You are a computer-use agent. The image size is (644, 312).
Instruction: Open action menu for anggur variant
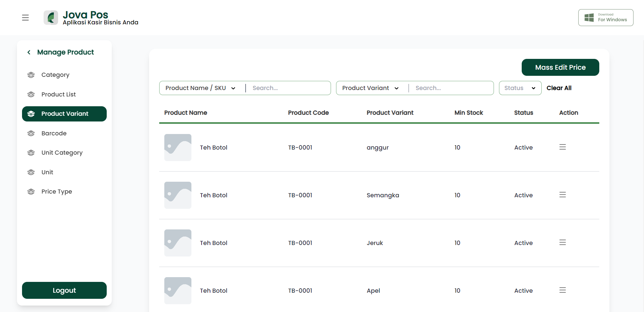click(x=562, y=147)
